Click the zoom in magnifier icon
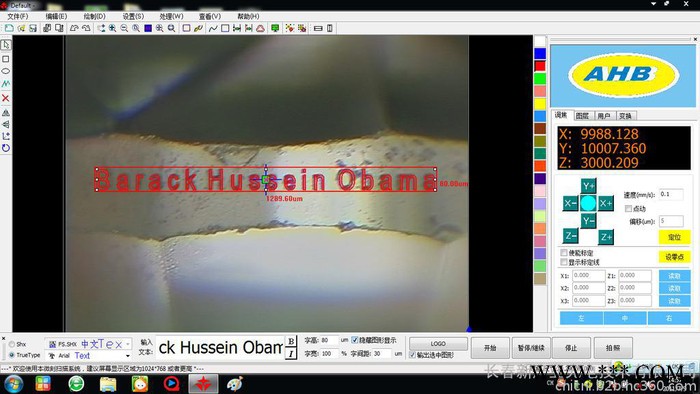Screen dimensions: 700x394 112,28
